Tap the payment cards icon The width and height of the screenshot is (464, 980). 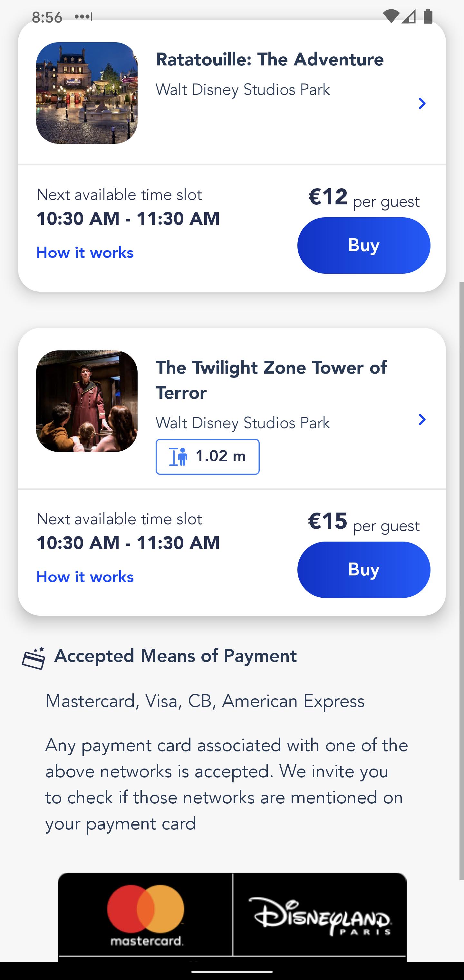[34, 659]
